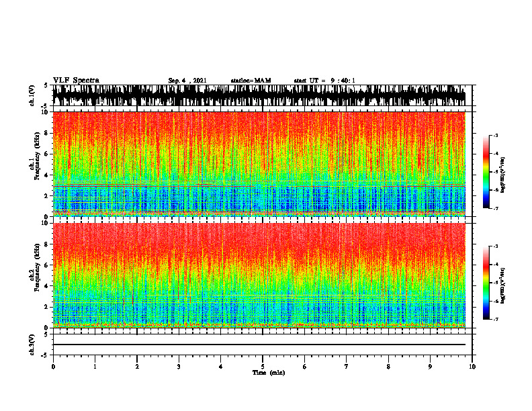Click time axis tick label "0"
Screen dimensions: 532x411
click(53, 367)
